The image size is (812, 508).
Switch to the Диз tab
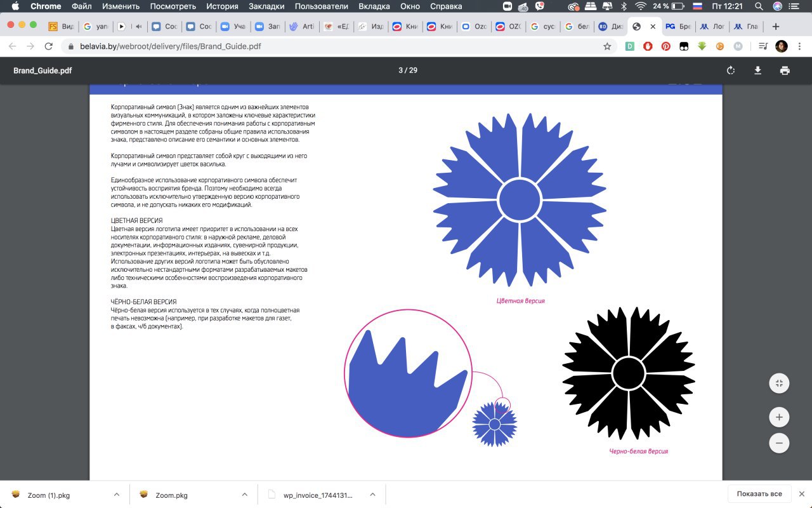coord(610,27)
